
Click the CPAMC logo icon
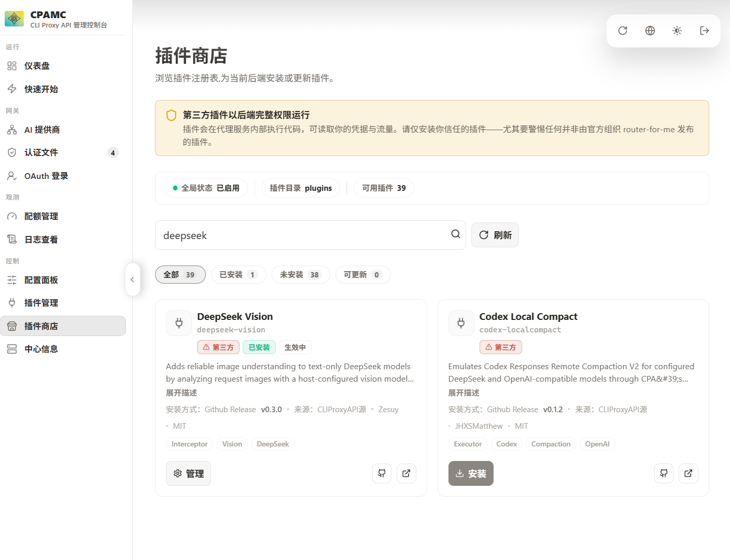click(x=14, y=19)
